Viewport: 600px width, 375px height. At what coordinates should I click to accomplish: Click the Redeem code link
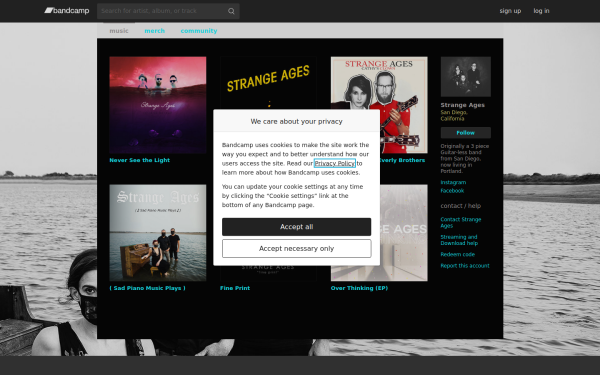click(x=458, y=254)
